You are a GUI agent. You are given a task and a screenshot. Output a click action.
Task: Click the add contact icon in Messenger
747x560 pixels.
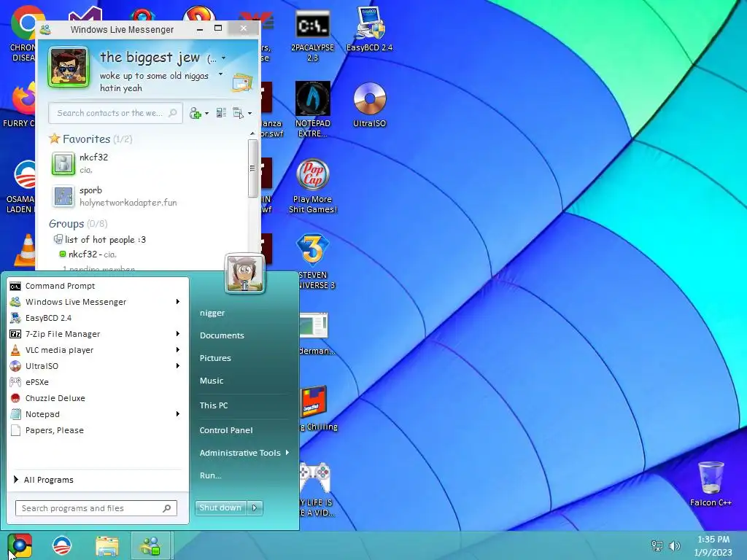tap(195, 113)
